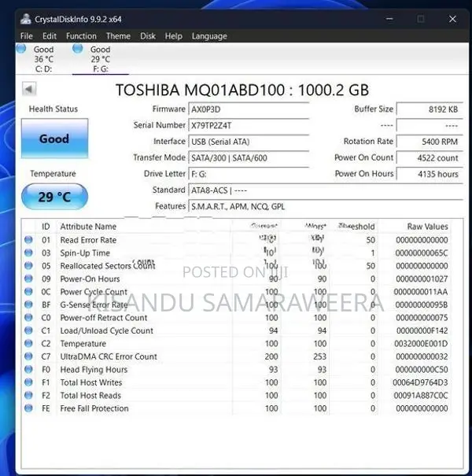Click raw value 00064D9764D3
472x476 pixels.
[x=420, y=382]
